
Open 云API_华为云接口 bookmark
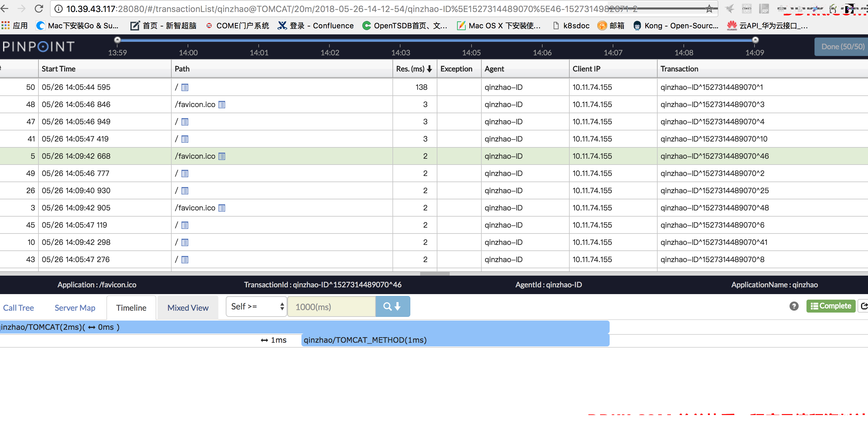click(x=767, y=26)
